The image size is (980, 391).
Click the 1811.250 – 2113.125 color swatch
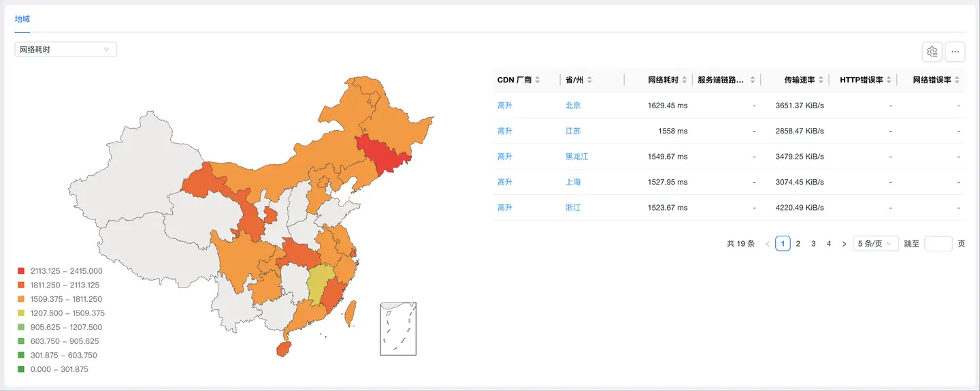click(21, 285)
